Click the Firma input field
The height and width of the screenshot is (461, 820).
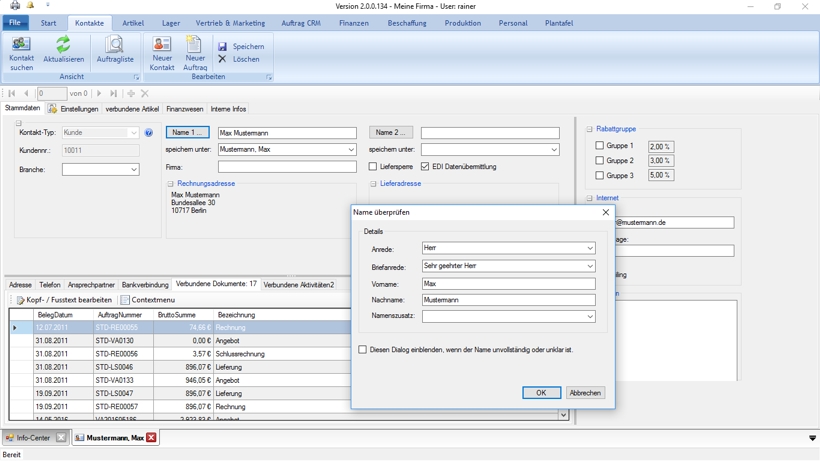coord(287,167)
